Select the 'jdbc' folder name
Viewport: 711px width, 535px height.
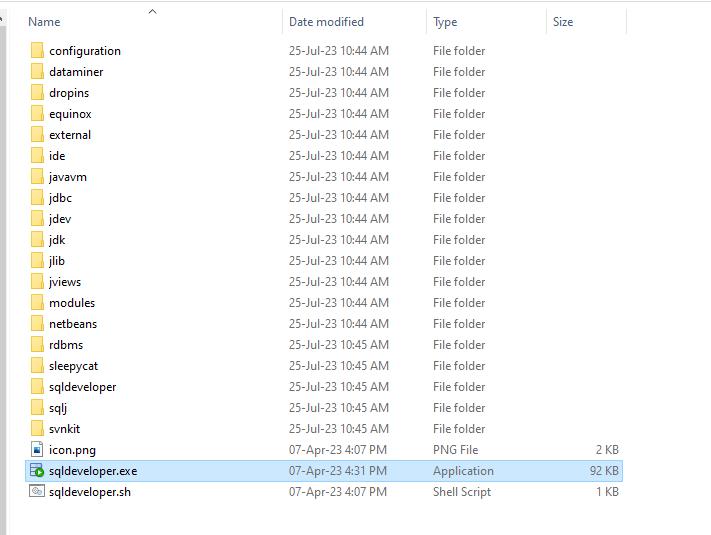point(60,198)
